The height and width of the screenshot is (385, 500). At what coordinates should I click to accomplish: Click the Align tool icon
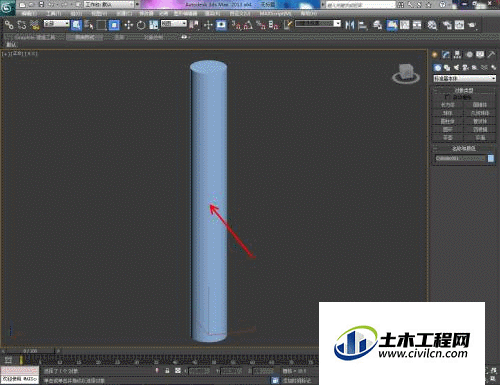362,25
